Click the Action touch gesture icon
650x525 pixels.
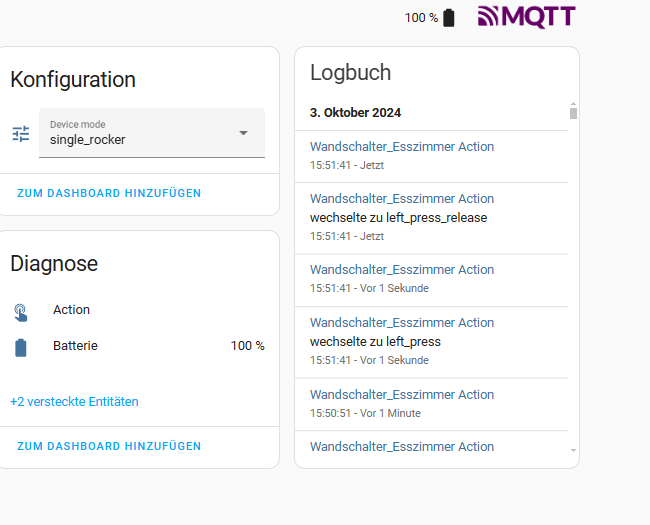tap(21, 313)
